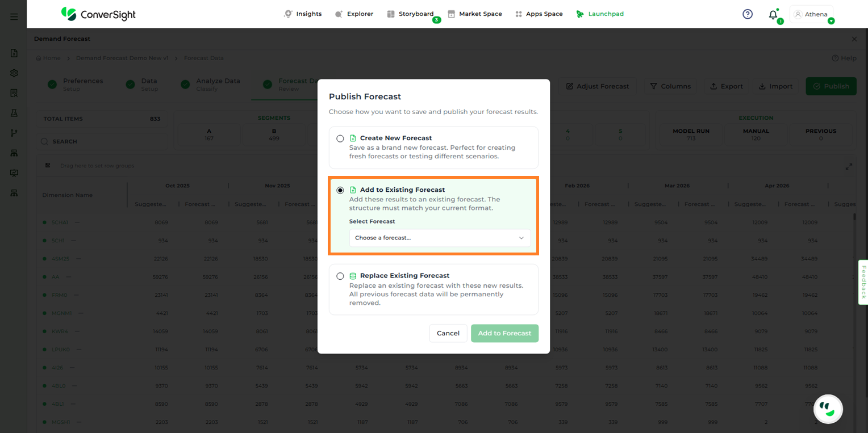
Task: Select the Add to Existing Forecast option
Action: pos(340,190)
